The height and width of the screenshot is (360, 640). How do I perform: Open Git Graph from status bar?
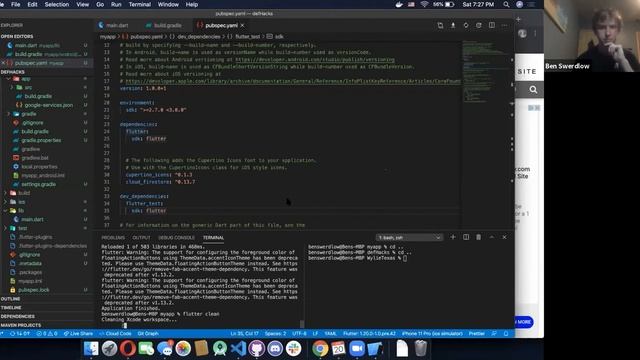[x=148, y=333]
